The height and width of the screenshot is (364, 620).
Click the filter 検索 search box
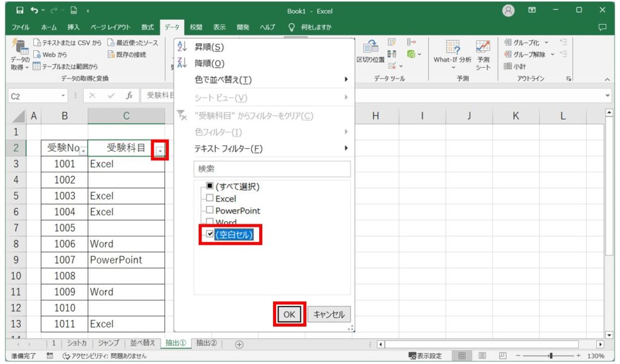tap(272, 169)
